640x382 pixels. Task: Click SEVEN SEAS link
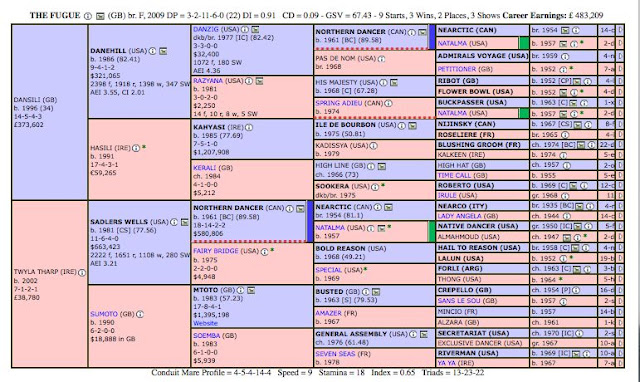335,354
